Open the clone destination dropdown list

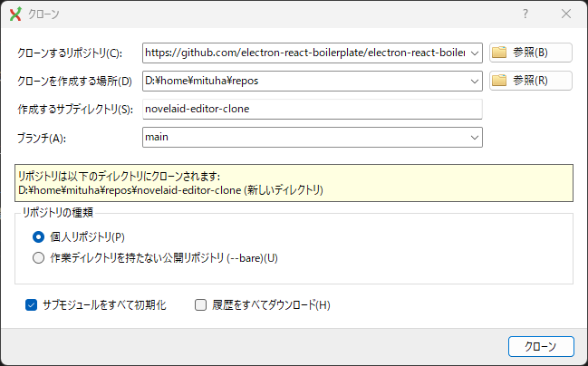pyautogui.click(x=474, y=81)
